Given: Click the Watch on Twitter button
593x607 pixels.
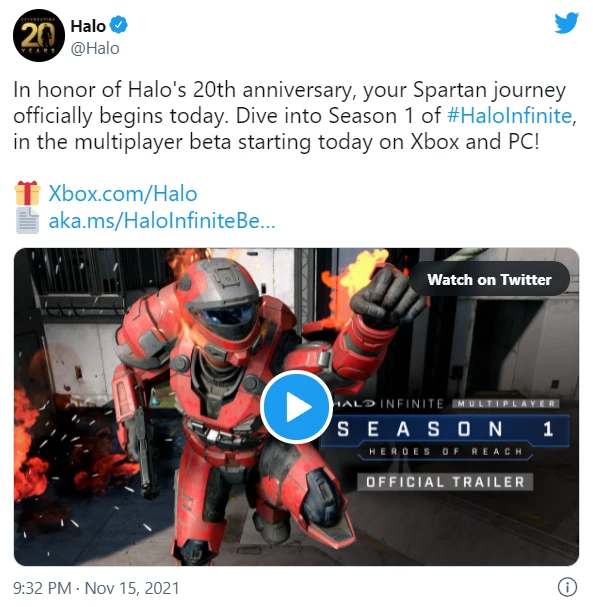Looking at the screenshot, I should pyautogui.click(x=489, y=279).
